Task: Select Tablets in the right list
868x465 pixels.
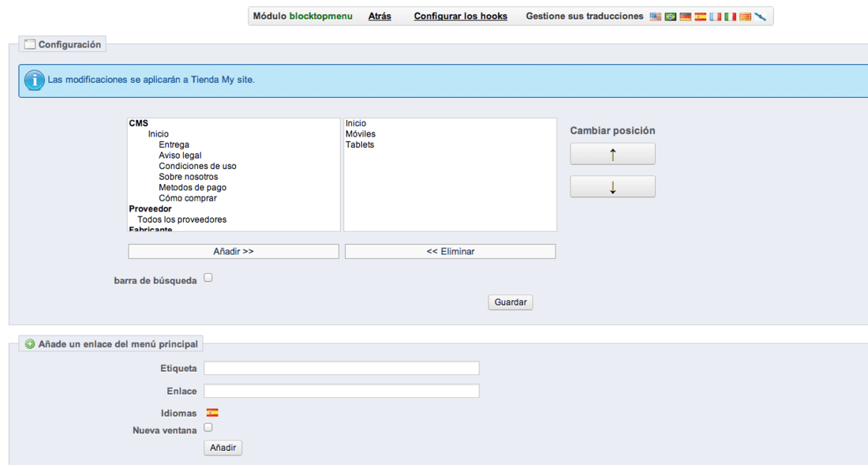Action: [x=360, y=144]
